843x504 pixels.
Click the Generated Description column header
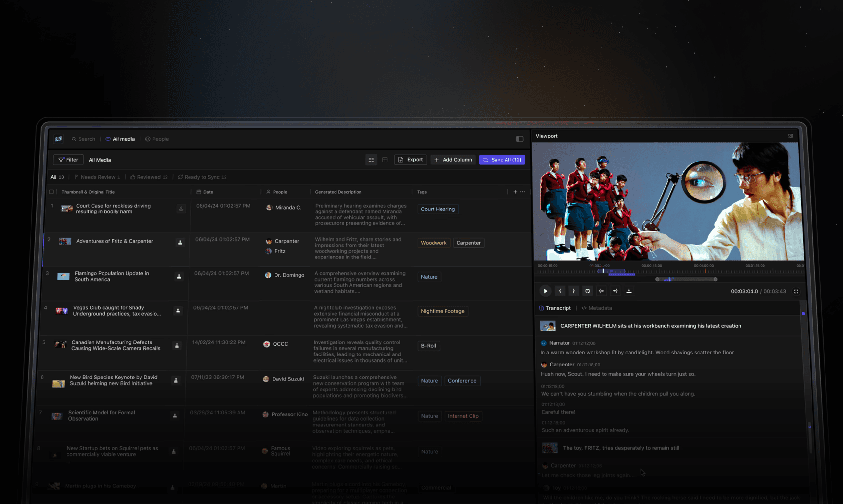[x=338, y=192]
